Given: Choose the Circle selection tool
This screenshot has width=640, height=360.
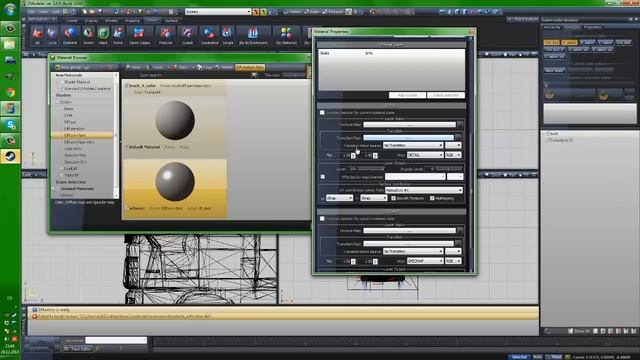Looking at the screenshot, I should tap(52, 36).
